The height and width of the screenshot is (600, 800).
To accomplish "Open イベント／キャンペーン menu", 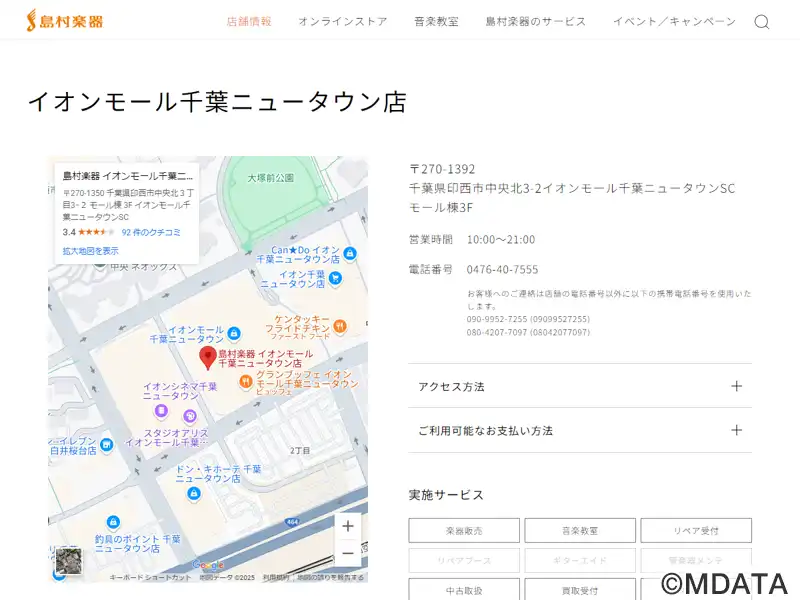I will click(674, 21).
